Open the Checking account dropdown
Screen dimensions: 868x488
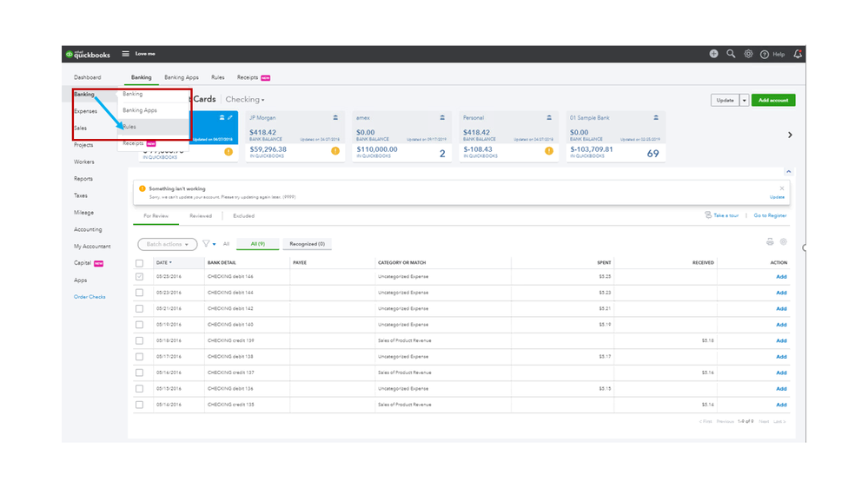click(245, 100)
